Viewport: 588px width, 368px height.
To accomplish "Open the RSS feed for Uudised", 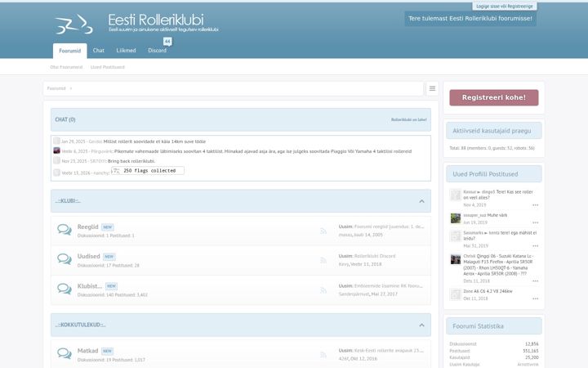I will (323, 260).
